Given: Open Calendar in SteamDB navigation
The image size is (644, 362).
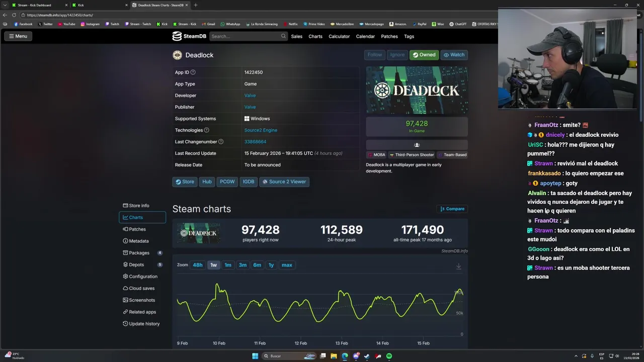Looking at the screenshot, I should [365, 36].
